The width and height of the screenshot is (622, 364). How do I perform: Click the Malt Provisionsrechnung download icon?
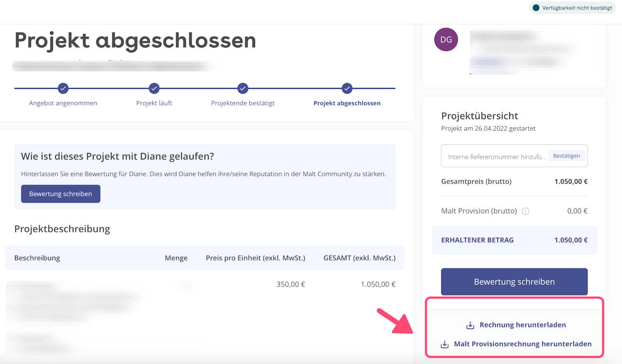tap(445, 344)
